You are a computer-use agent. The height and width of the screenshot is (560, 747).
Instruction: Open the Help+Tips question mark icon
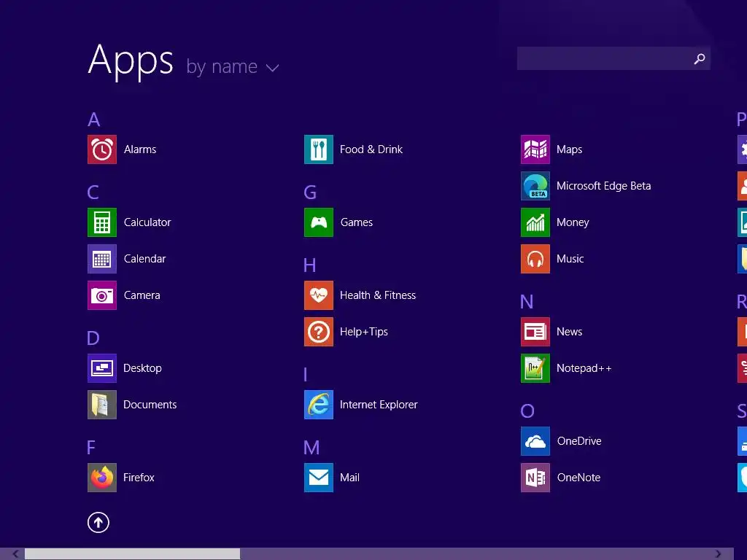click(x=319, y=332)
